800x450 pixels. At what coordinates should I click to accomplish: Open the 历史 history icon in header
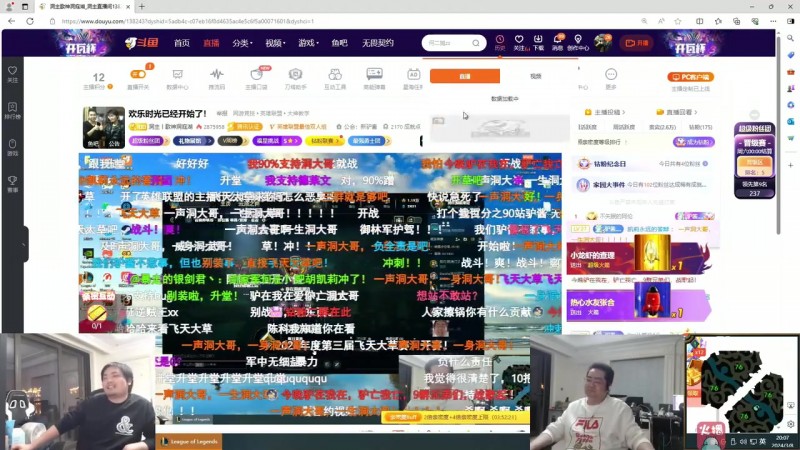coord(500,42)
